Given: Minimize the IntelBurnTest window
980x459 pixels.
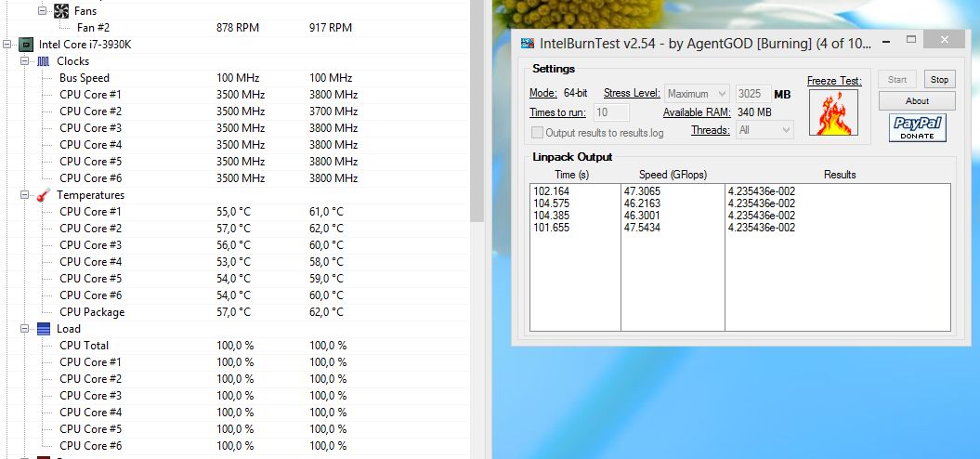Looking at the screenshot, I should 886,43.
